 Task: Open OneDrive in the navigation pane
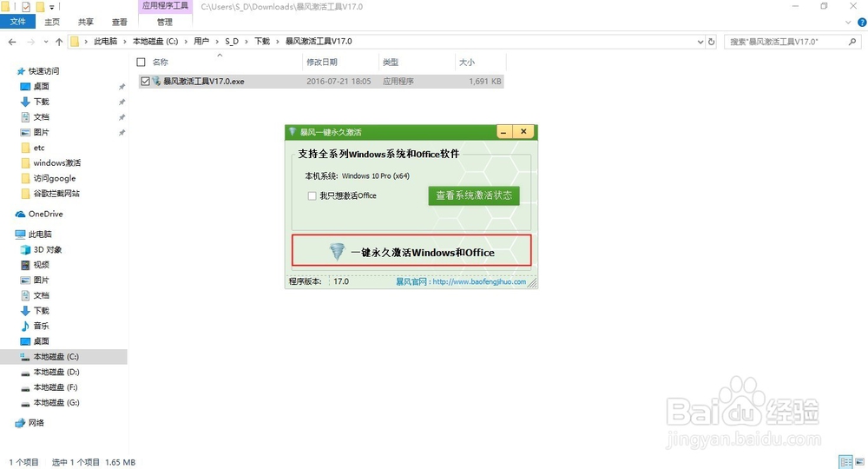coord(45,214)
